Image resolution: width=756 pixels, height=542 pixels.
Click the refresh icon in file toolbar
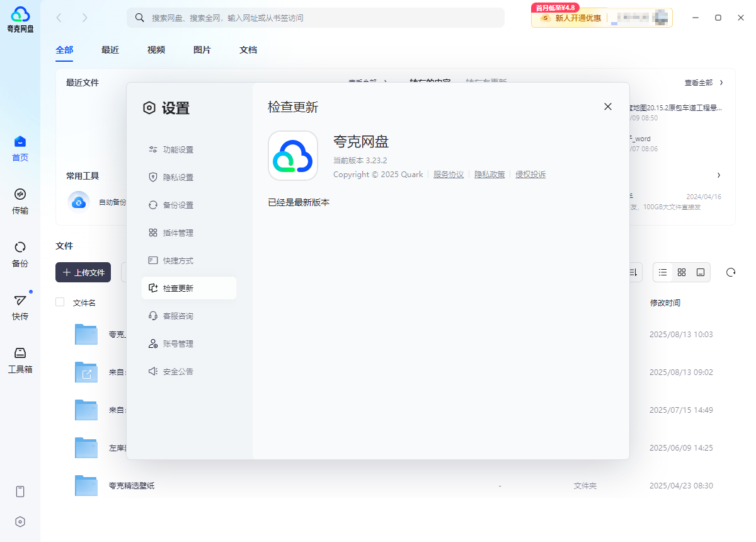click(x=731, y=272)
